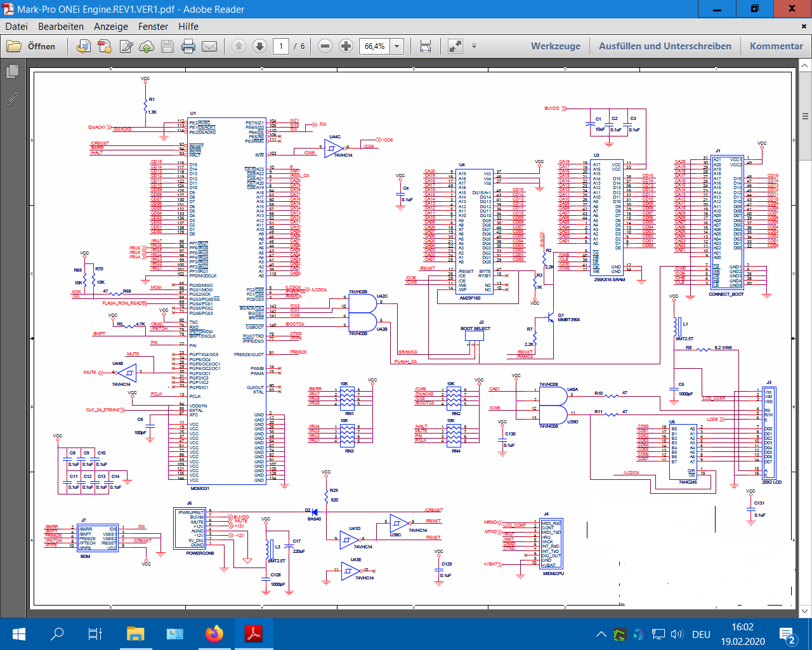Open File Explorer from the taskbar
The width and height of the screenshot is (812, 650).
(135, 634)
